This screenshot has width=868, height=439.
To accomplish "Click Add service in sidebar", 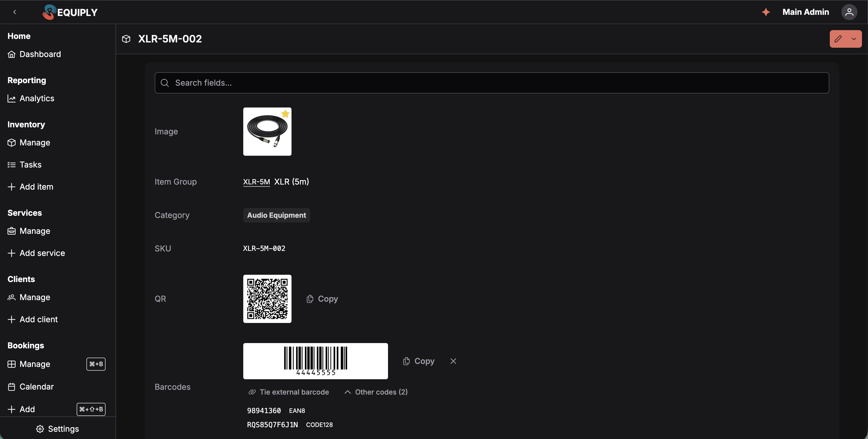I will click(x=36, y=253).
